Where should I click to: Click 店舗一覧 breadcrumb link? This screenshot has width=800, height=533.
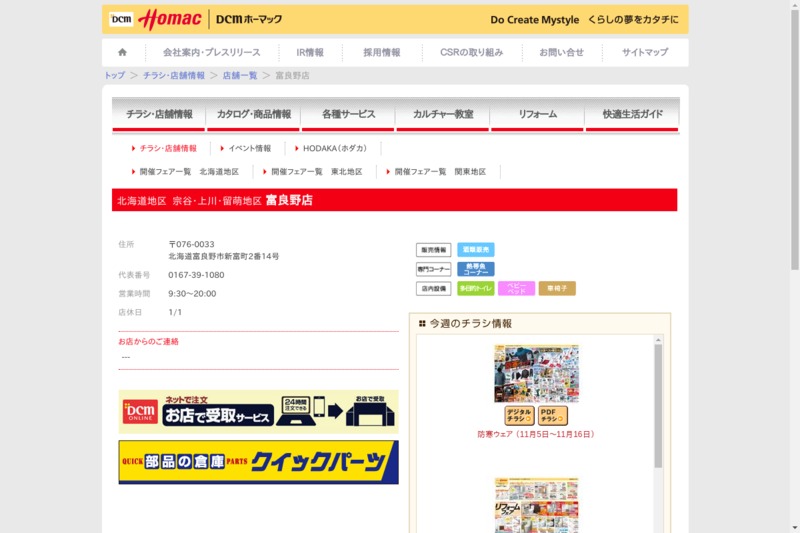click(240, 75)
